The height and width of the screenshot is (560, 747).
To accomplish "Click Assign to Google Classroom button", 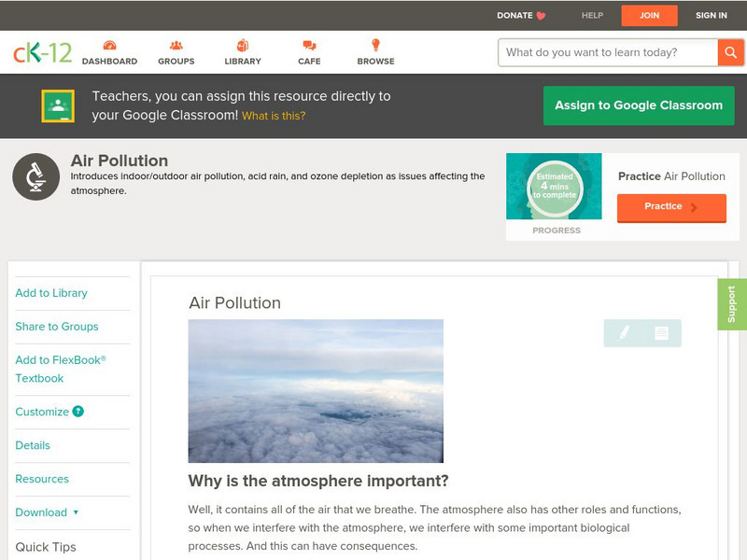I will [x=639, y=105].
